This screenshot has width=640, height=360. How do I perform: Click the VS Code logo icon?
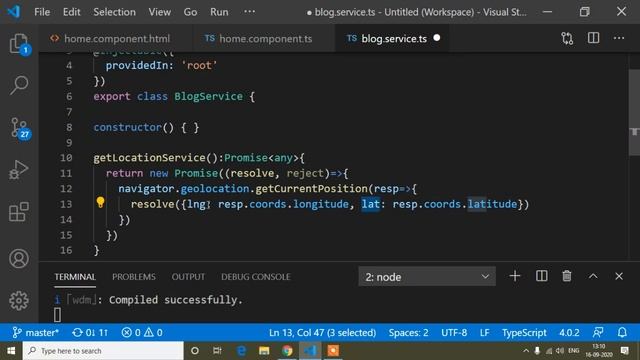coord(13,11)
